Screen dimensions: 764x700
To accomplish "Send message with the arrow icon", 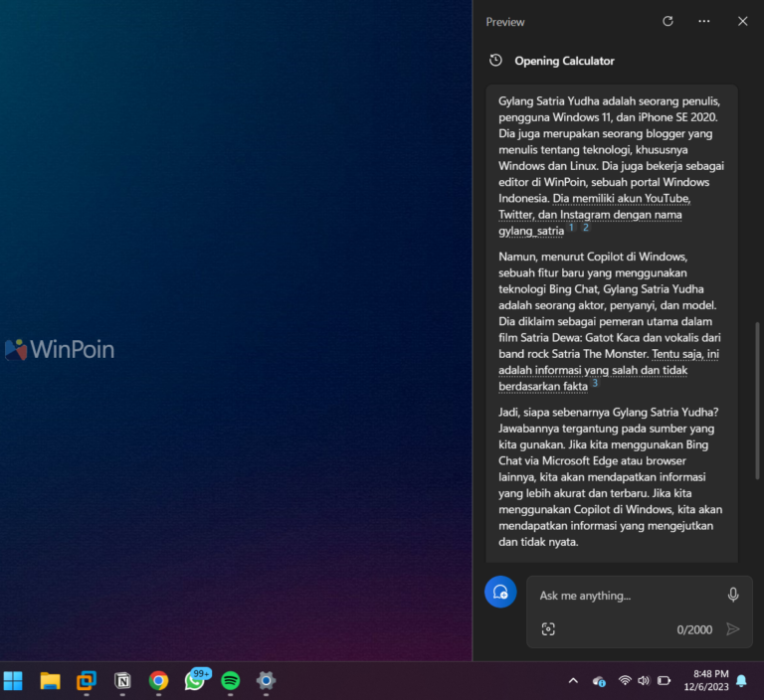I will click(733, 628).
